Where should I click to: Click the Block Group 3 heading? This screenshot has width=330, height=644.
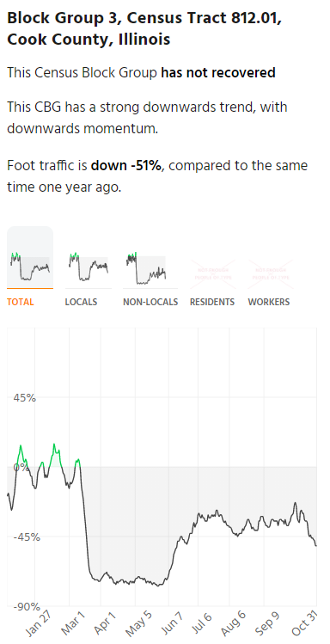click(x=144, y=28)
